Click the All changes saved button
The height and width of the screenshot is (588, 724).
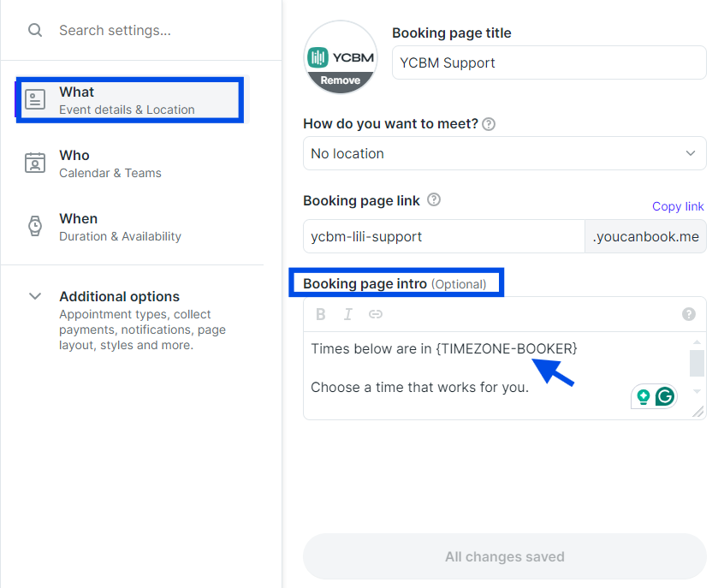(x=505, y=556)
